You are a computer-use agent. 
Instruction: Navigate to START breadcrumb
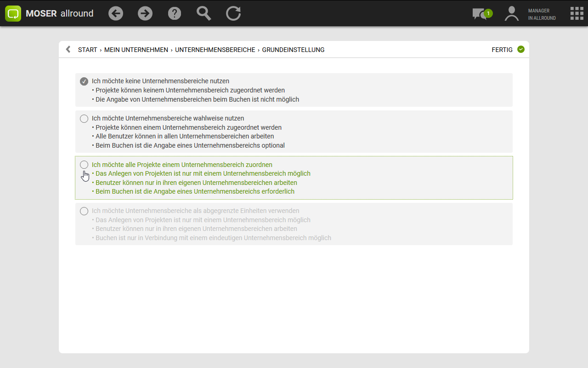click(87, 50)
